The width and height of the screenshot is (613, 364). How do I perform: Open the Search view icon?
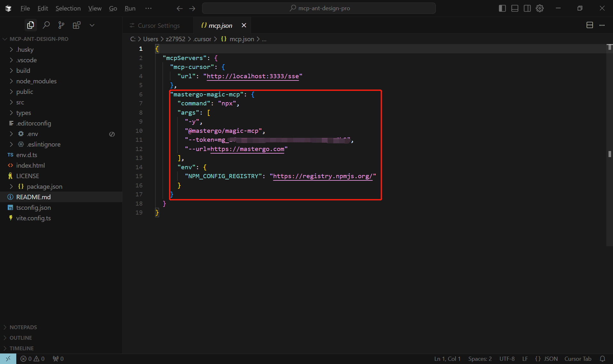[46, 25]
